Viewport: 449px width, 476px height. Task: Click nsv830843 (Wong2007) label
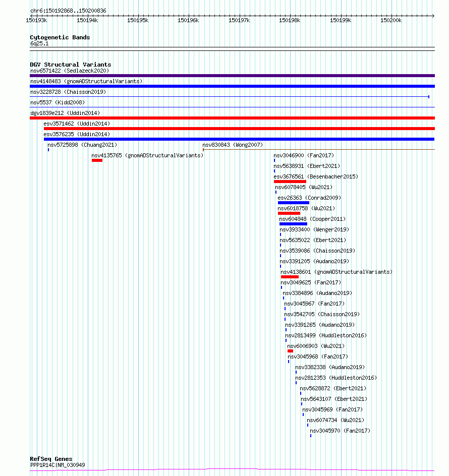[x=233, y=145]
